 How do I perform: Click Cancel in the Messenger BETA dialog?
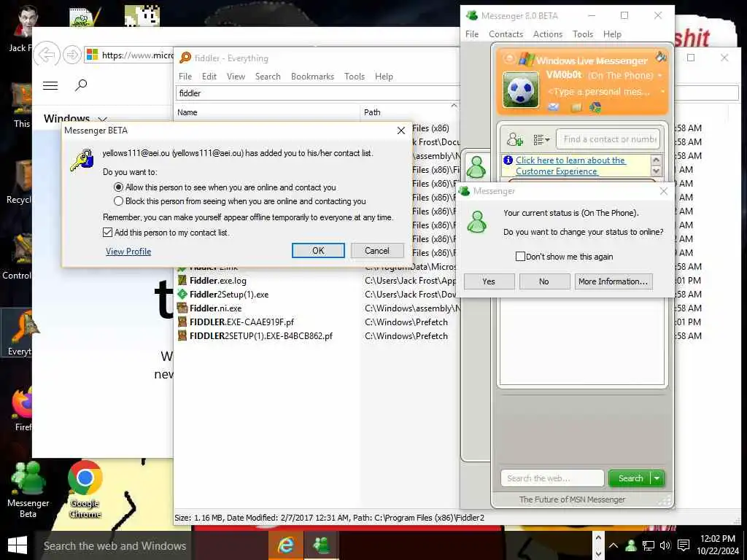pyautogui.click(x=377, y=251)
